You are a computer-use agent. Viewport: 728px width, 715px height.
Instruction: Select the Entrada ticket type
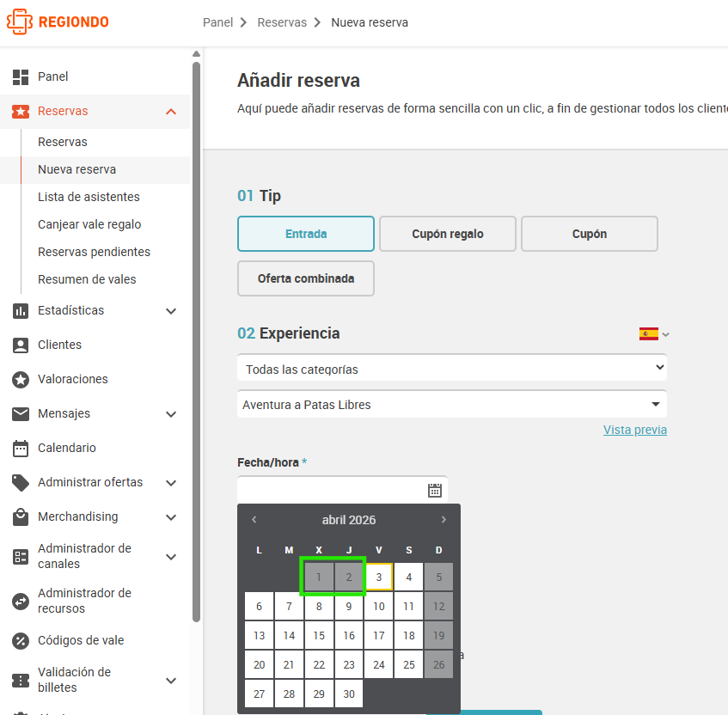[x=306, y=234]
